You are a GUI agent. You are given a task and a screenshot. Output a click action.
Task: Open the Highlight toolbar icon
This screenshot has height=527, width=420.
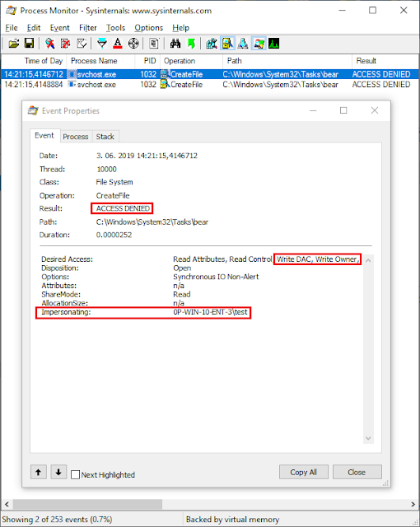(118, 44)
